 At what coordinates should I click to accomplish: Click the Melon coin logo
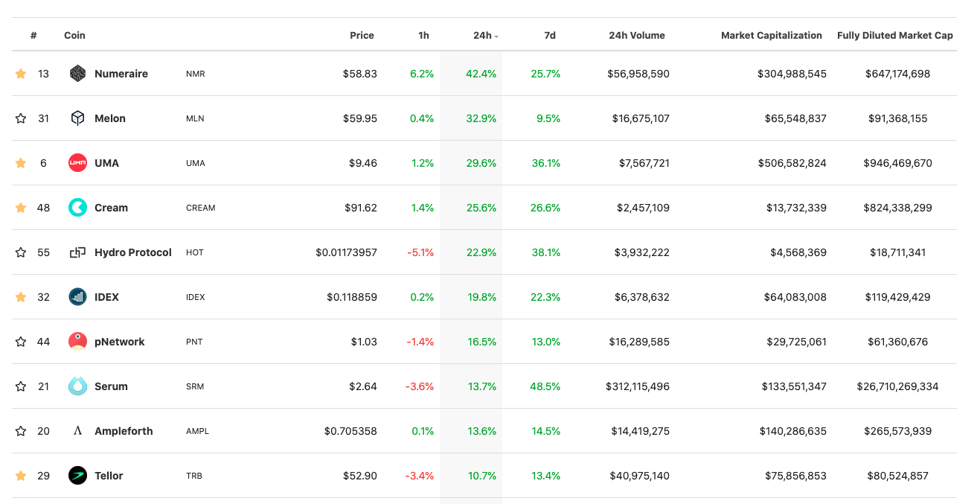click(x=77, y=118)
